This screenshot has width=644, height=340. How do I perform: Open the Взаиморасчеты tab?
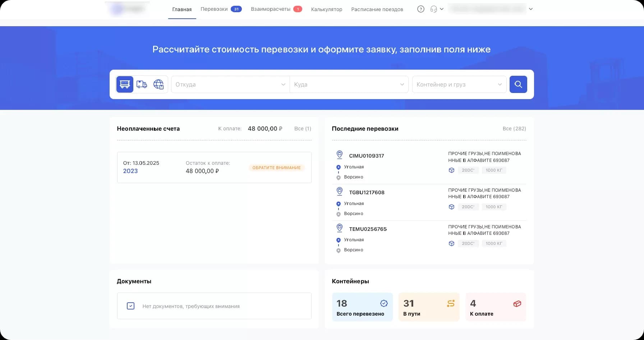point(271,9)
